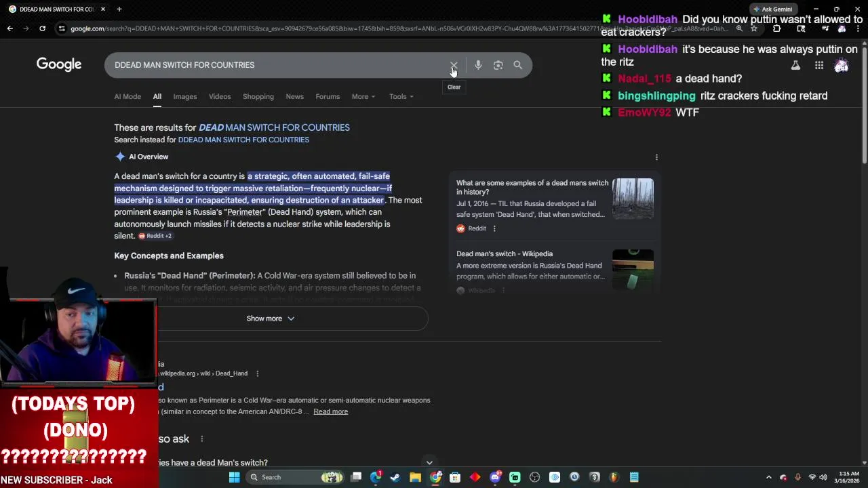Click burnt forest thumbnail on Reddit card
868x488 pixels.
(x=633, y=199)
